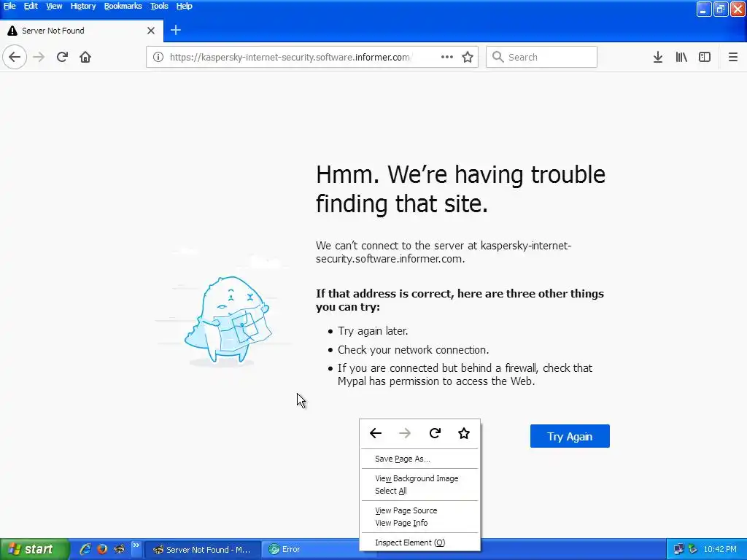Image resolution: width=747 pixels, height=560 pixels.
Task: Switch to Error window in taskbar
Action: [310, 550]
